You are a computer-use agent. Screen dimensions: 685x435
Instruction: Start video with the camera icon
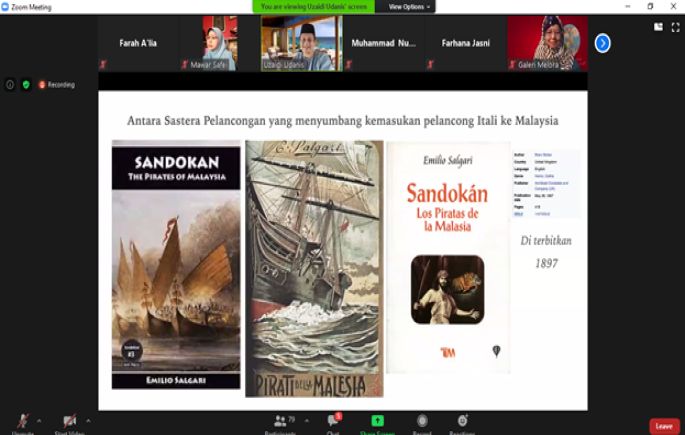click(x=69, y=421)
